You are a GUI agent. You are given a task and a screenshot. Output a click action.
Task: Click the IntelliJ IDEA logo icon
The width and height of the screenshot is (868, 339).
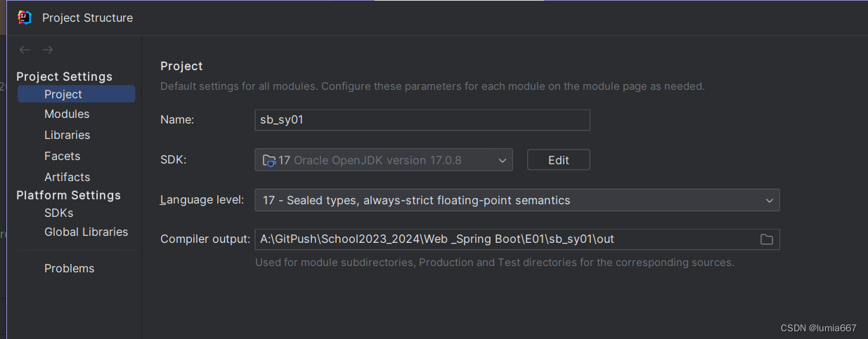[x=25, y=18]
